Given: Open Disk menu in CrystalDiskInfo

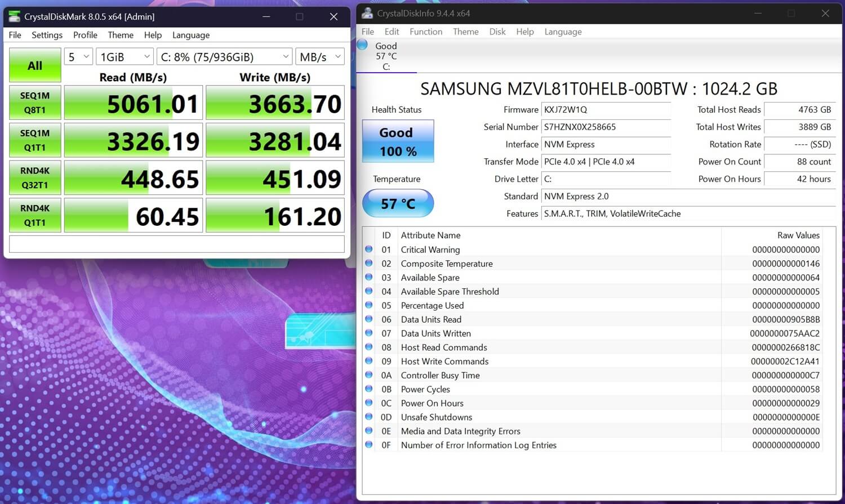Looking at the screenshot, I should (497, 32).
